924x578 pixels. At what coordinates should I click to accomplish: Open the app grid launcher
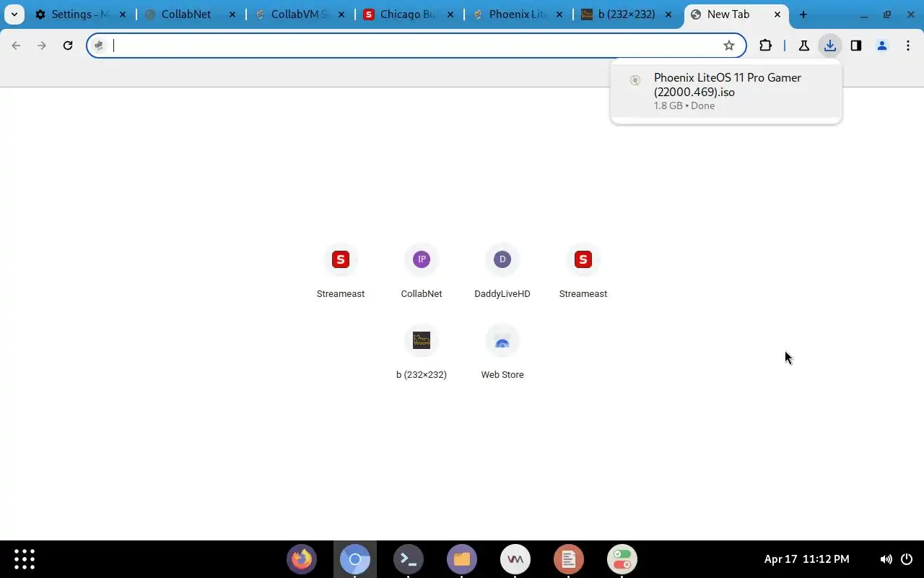25,559
